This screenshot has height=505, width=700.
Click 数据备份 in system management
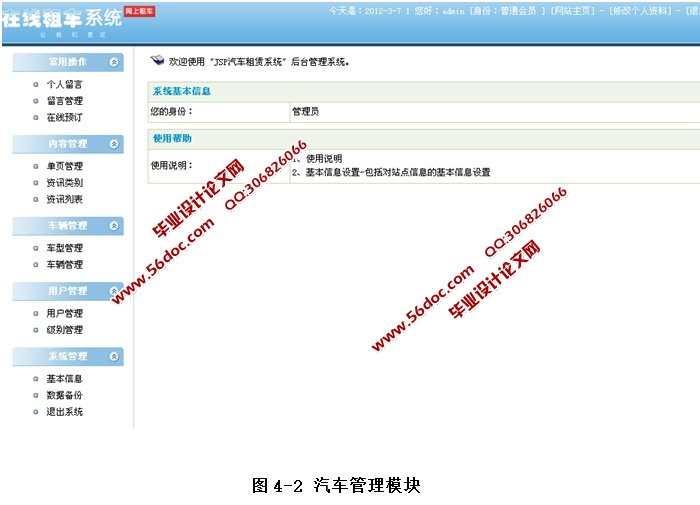click(x=64, y=395)
